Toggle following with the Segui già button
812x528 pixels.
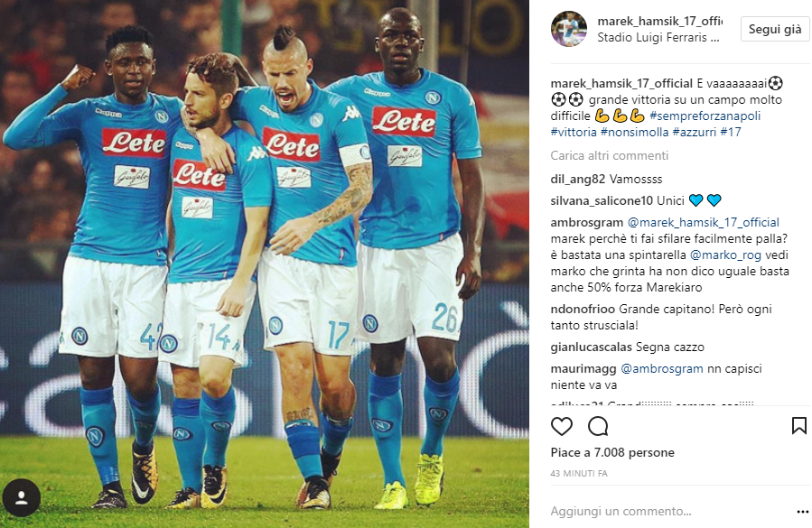[x=775, y=29]
